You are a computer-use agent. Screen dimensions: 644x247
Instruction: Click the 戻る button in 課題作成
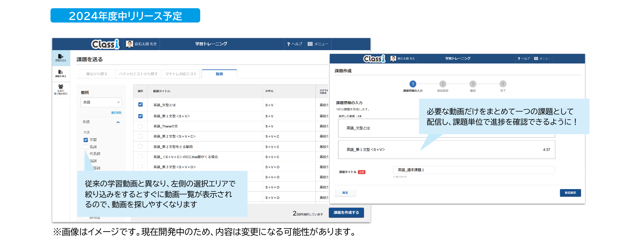pyautogui.click(x=345, y=193)
